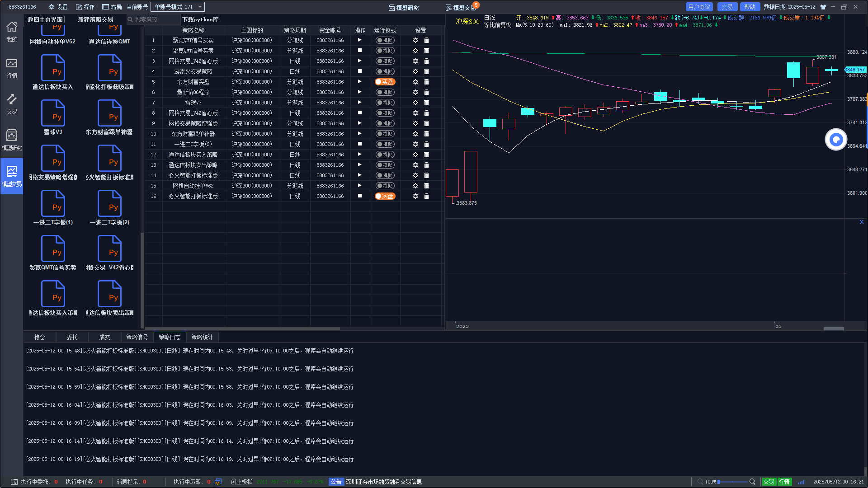Screen dimensions: 868x488
Task: Open the 交易 trade sidebar icon
Action: point(12,104)
